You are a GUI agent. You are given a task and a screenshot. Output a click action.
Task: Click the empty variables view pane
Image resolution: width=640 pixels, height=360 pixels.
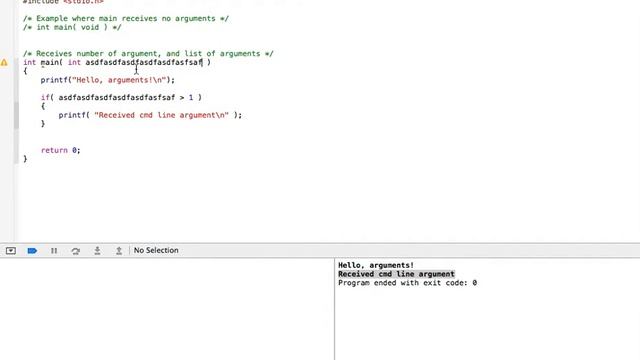click(x=167, y=309)
